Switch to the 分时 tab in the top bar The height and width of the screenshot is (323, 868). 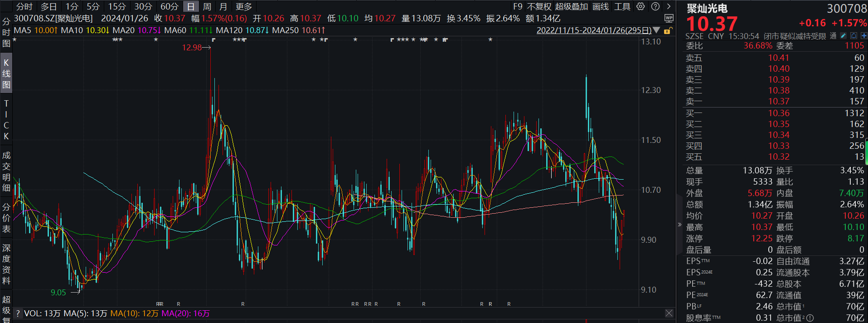pos(24,6)
